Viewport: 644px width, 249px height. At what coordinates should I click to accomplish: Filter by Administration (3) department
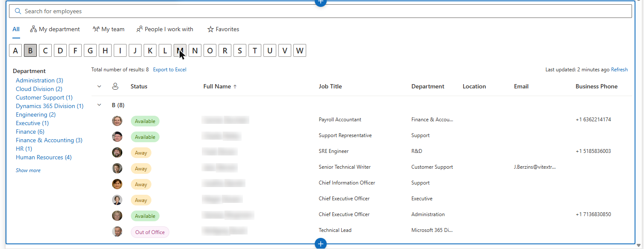click(39, 80)
